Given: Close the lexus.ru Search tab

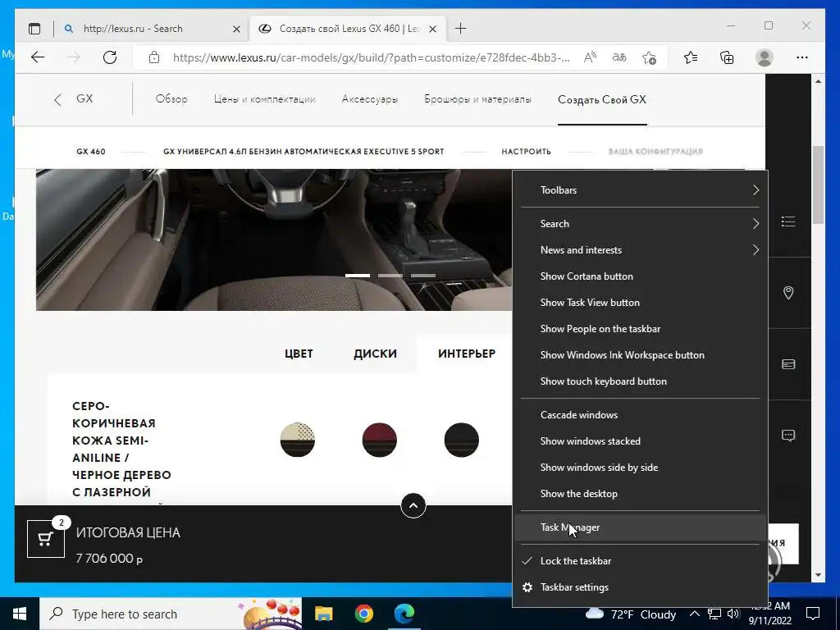Looking at the screenshot, I should (x=236, y=29).
